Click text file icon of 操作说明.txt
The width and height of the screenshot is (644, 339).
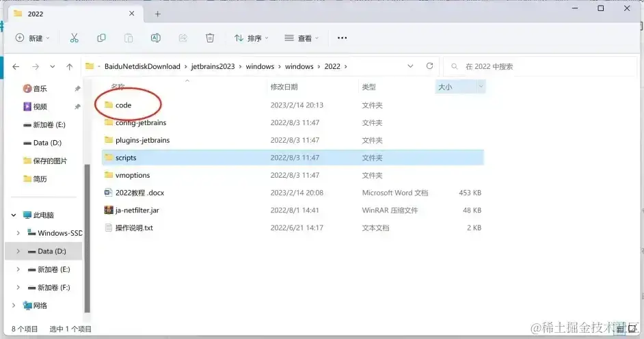(x=109, y=228)
